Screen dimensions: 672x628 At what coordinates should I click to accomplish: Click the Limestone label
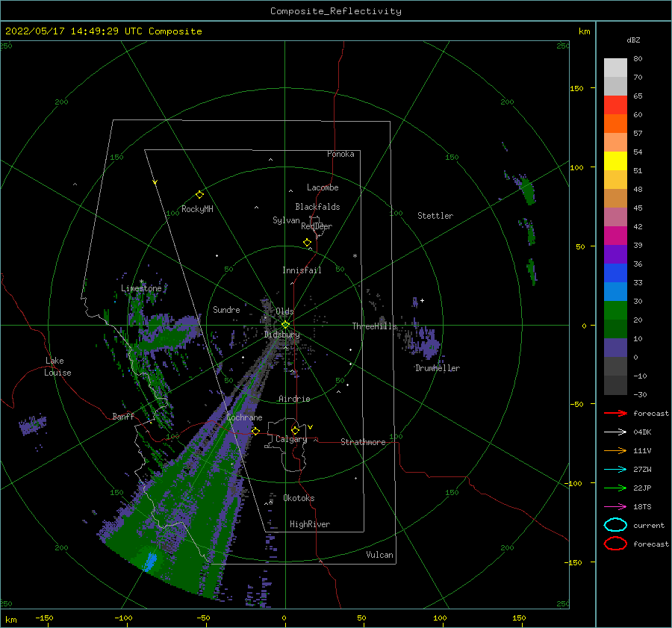coord(141,288)
